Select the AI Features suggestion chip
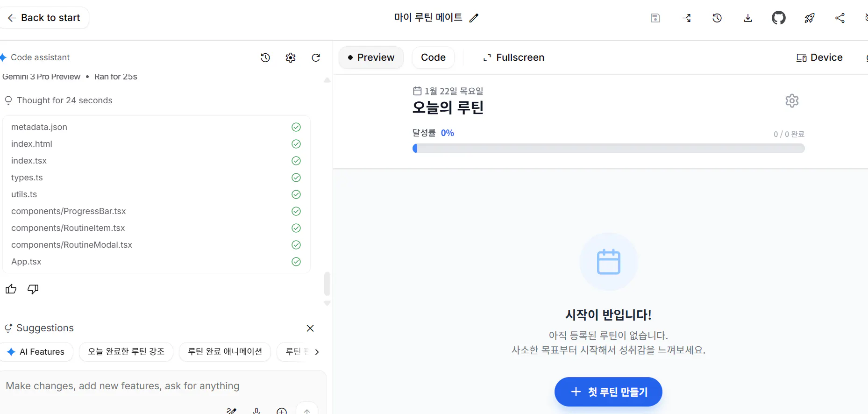This screenshot has height=414, width=868. 36,352
